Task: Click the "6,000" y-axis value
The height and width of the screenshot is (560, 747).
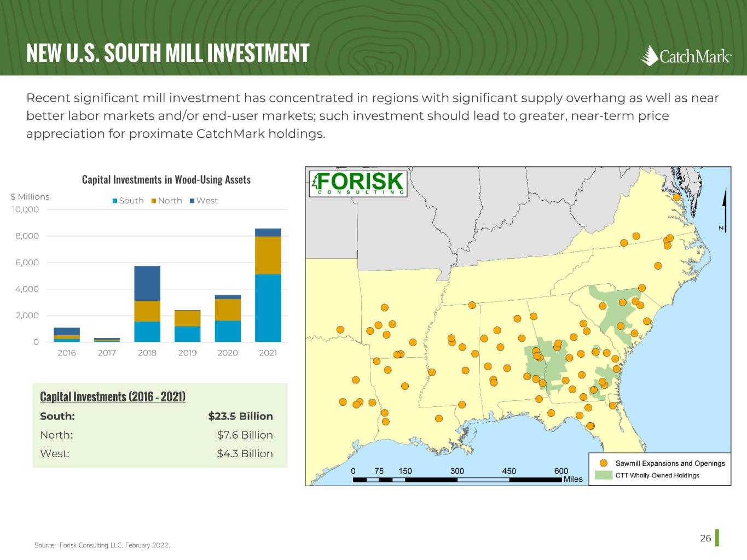Action: 28,262
